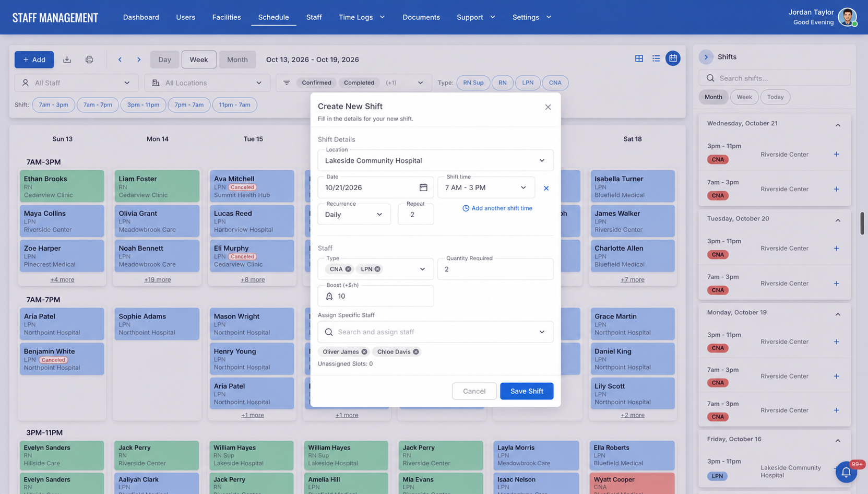The height and width of the screenshot is (494, 868).
Task: Remove Chloe Davis from assigned staff
Action: point(416,351)
